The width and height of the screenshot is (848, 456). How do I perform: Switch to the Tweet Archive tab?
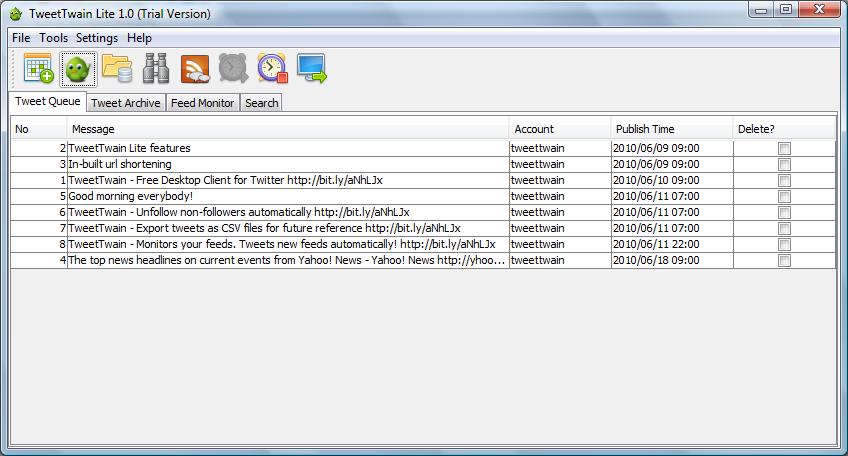click(x=125, y=103)
